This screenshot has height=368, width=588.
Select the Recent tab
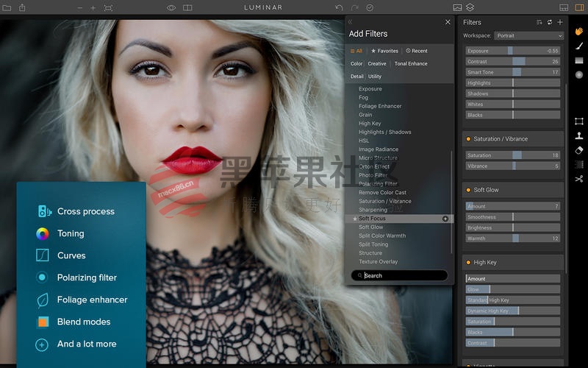pyautogui.click(x=417, y=51)
